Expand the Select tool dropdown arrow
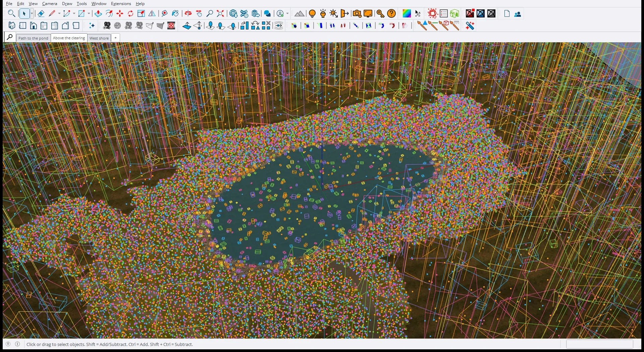 tap(32, 14)
